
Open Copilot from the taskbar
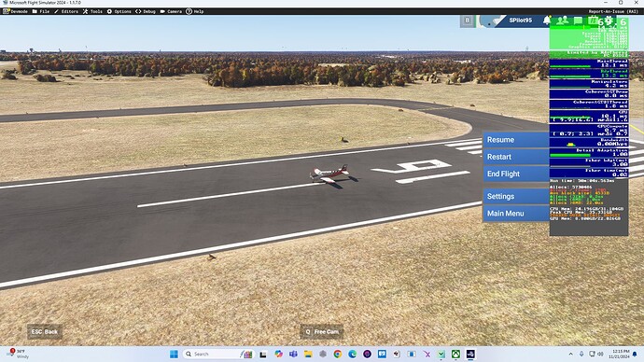coord(278,354)
